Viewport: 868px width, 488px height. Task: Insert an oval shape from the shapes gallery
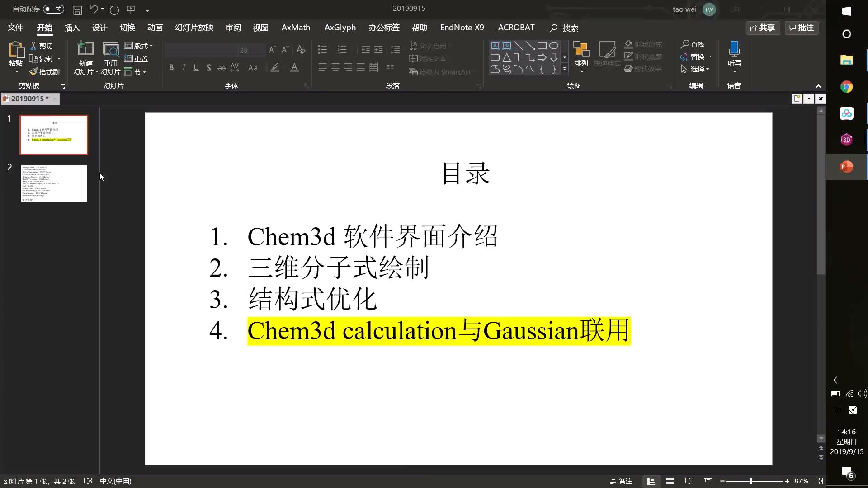coord(555,45)
